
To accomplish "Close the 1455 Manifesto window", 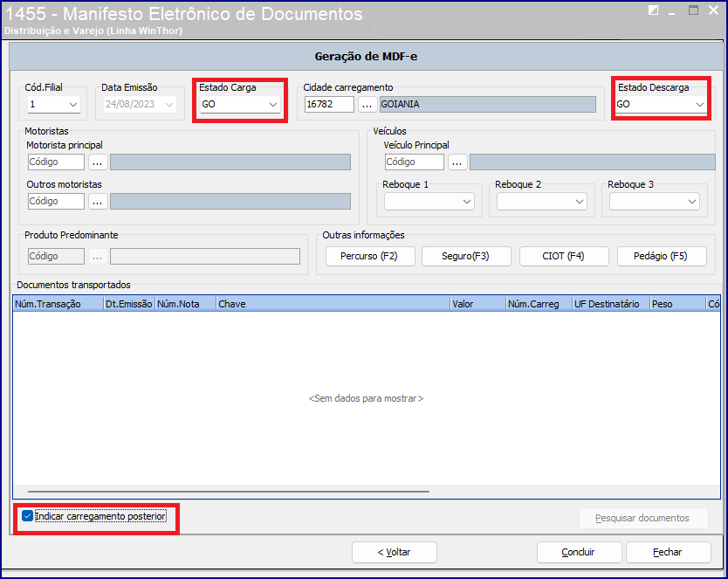I will coord(714,10).
